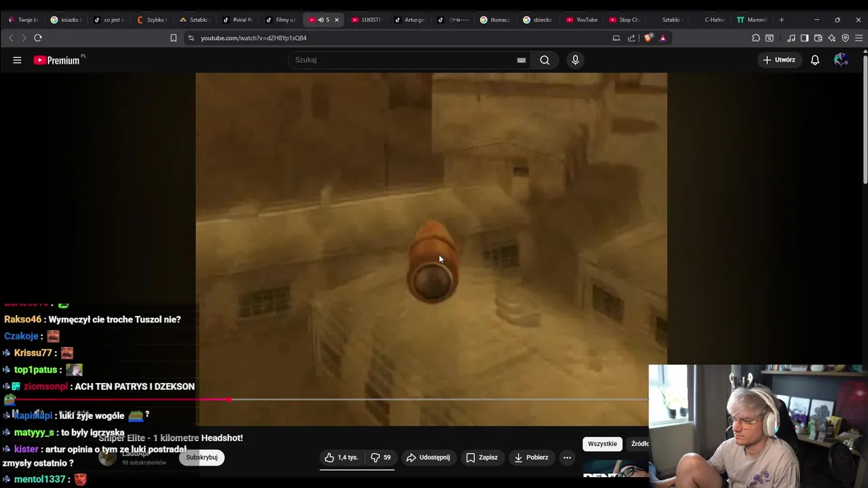Close the active YouTube tab
The width and height of the screenshot is (868, 488).
[x=336, y=20]
